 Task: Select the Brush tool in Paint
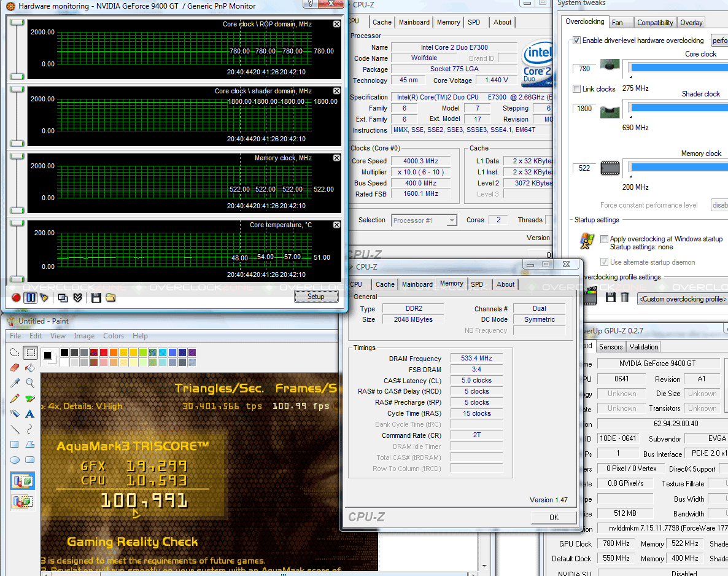point(30,399)
